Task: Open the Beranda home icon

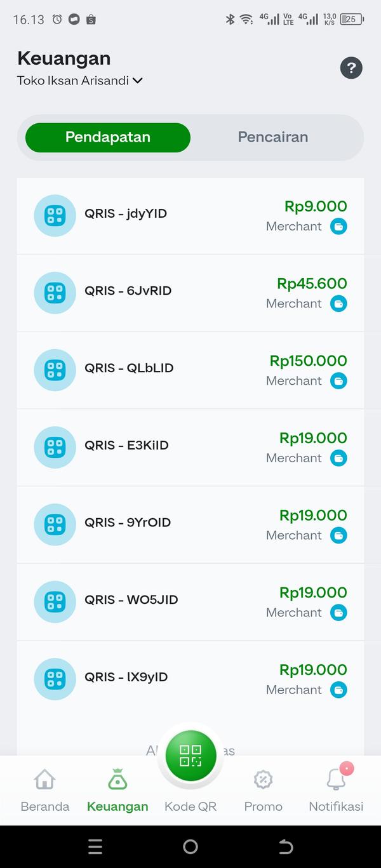Action: point(44,779)
